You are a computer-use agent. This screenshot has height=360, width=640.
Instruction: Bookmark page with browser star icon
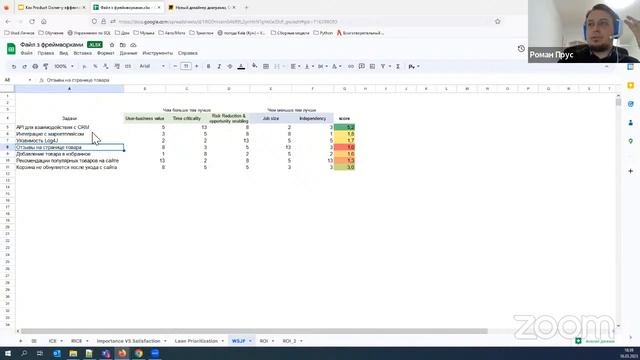coord(498,21)
